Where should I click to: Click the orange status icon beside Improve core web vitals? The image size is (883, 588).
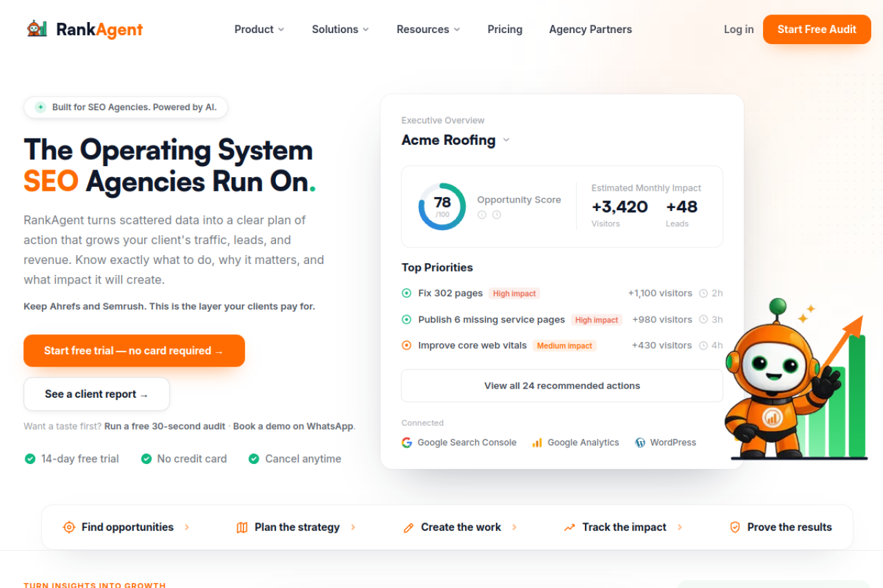pos(406,345)
